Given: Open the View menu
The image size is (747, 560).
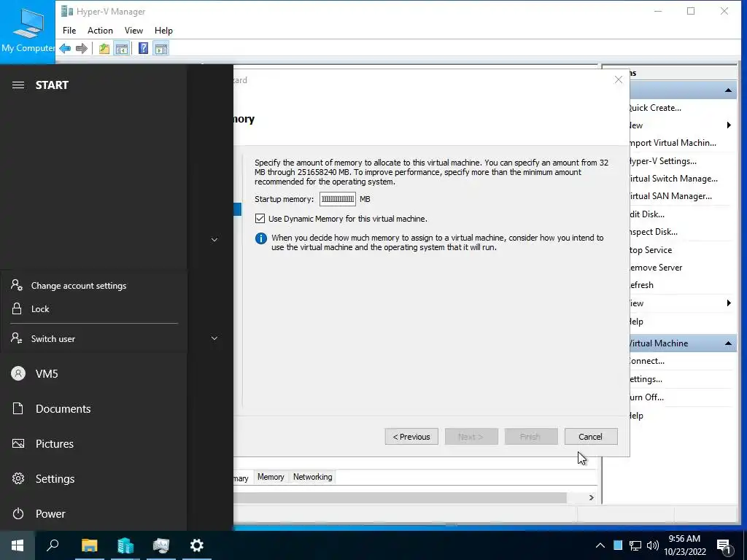Looking at the screenshot, I should [133, 31].
